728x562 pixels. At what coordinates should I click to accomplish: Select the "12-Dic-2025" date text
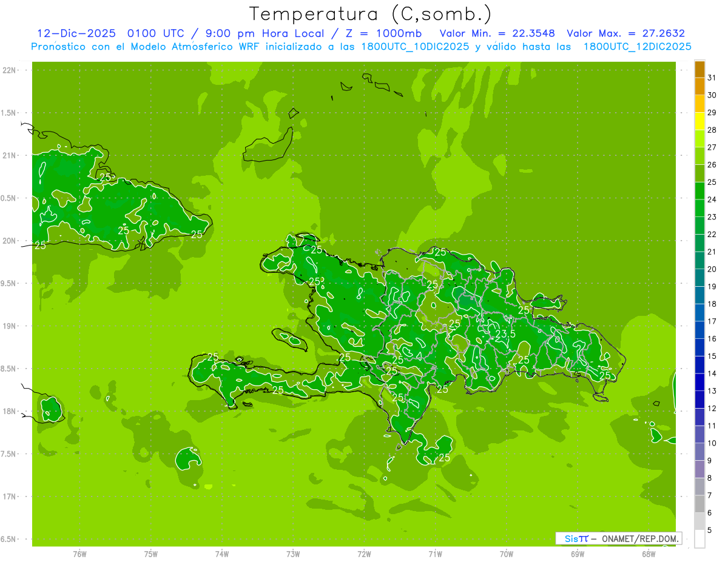76,33
